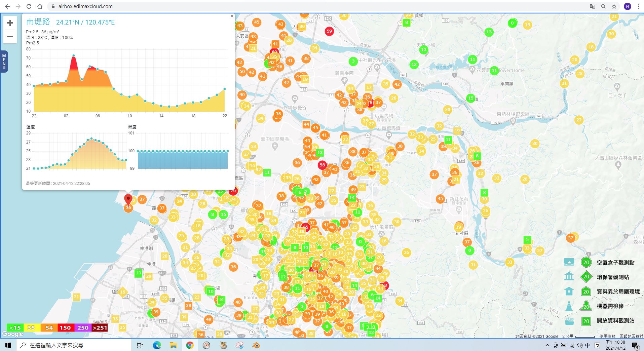
Task: Open the Google logo link on map
Action: 13,334
